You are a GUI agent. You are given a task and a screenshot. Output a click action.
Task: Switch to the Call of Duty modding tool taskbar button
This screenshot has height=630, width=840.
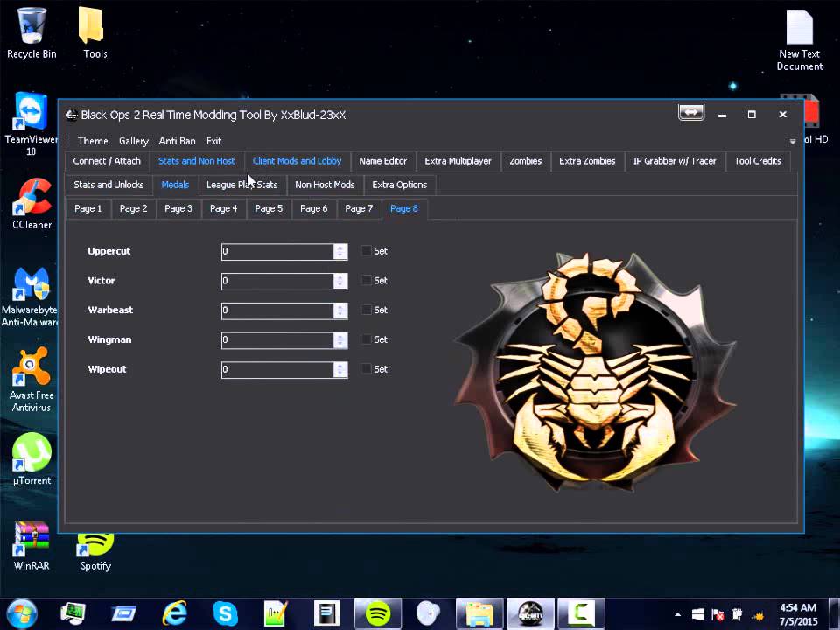tap(530, 613)
